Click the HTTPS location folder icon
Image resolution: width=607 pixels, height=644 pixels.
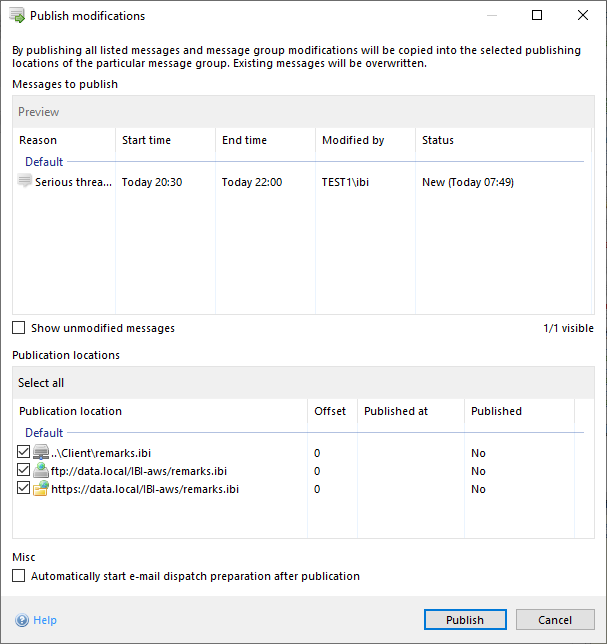pyautogui.click(x=41, y=489)
